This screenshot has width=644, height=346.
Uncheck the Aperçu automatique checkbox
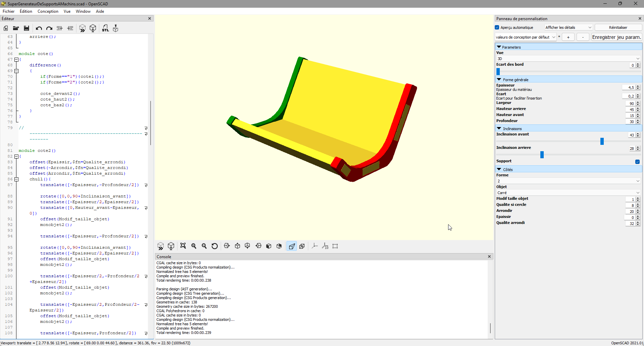coord(497,27)
